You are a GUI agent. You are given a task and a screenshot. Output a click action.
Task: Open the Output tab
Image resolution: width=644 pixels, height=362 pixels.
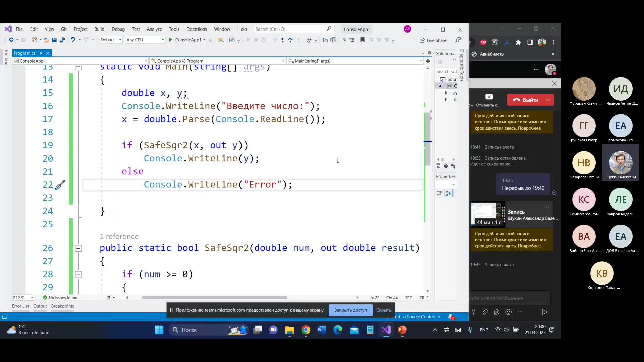coord(40,306)
